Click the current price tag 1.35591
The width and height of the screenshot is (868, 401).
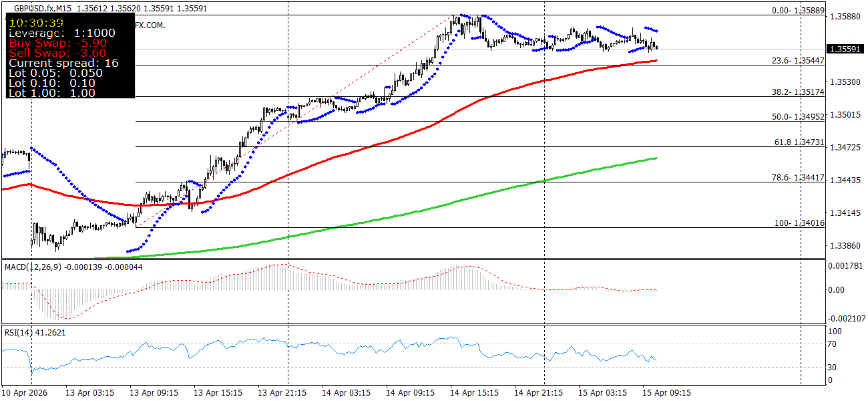point(846,49)
